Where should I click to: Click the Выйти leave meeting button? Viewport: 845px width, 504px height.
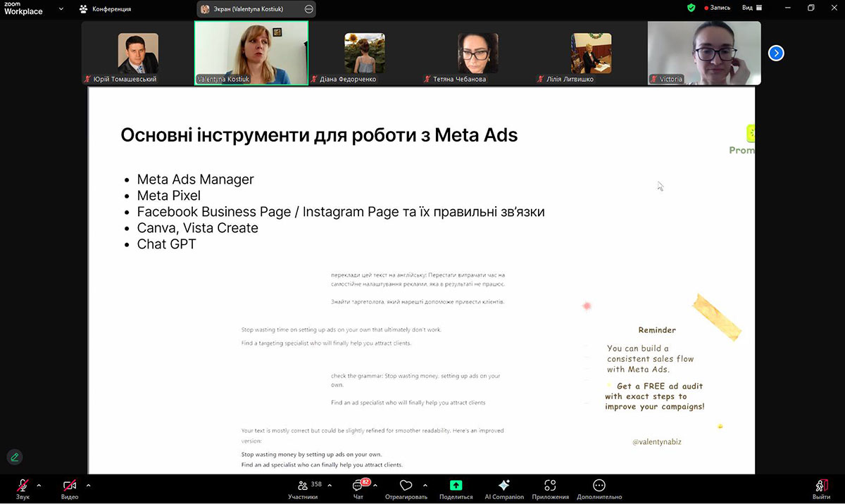821,489
